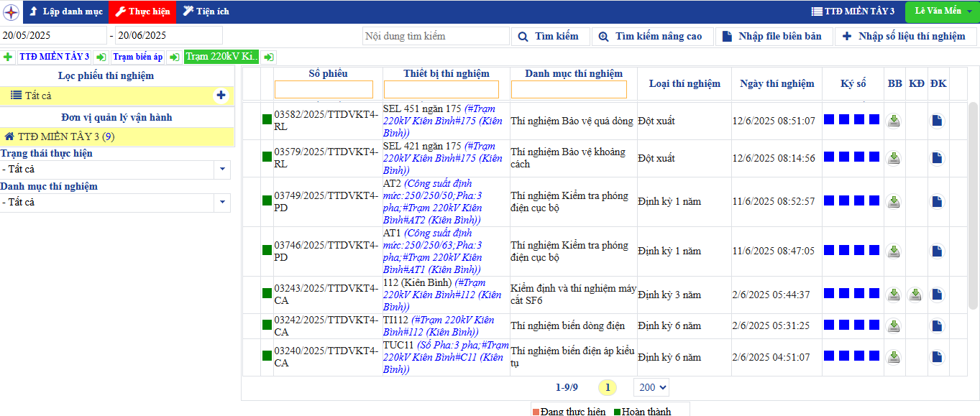This screenshot has width=980, height=416.
Task: Click first blue Ký số square for AT1 row
Action: pyautogui.click(x=829, y=251)
